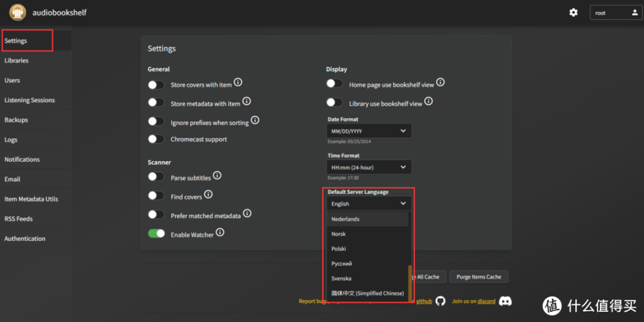
Task: Open the Date Format dropdown
Action: point(369,131)
